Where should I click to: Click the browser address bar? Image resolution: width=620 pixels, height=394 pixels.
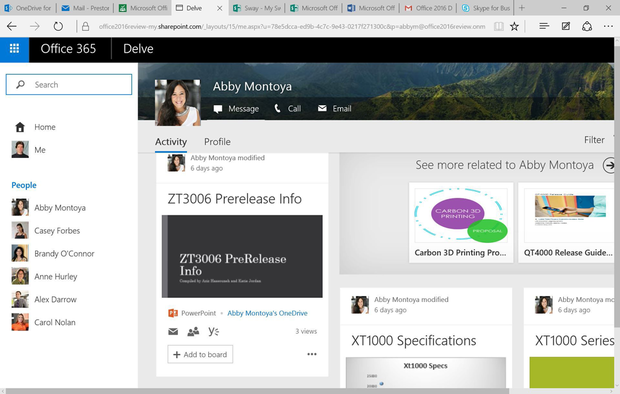292,27
